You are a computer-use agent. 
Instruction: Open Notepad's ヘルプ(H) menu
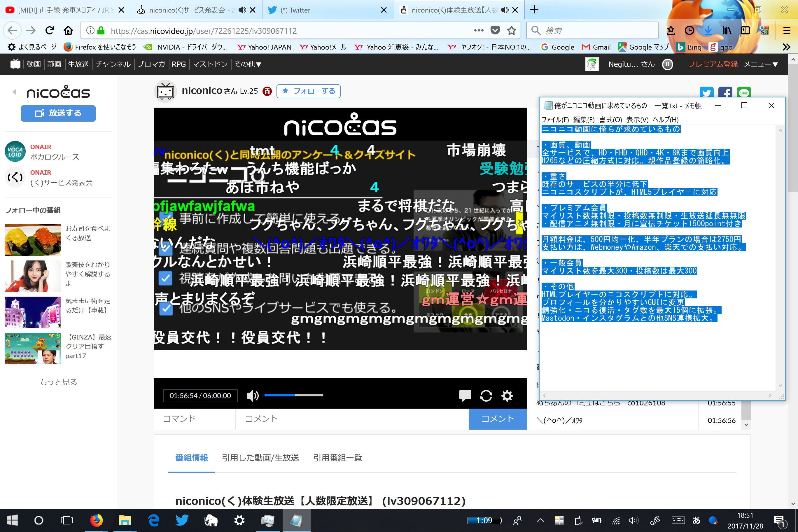tap(666, 120)
